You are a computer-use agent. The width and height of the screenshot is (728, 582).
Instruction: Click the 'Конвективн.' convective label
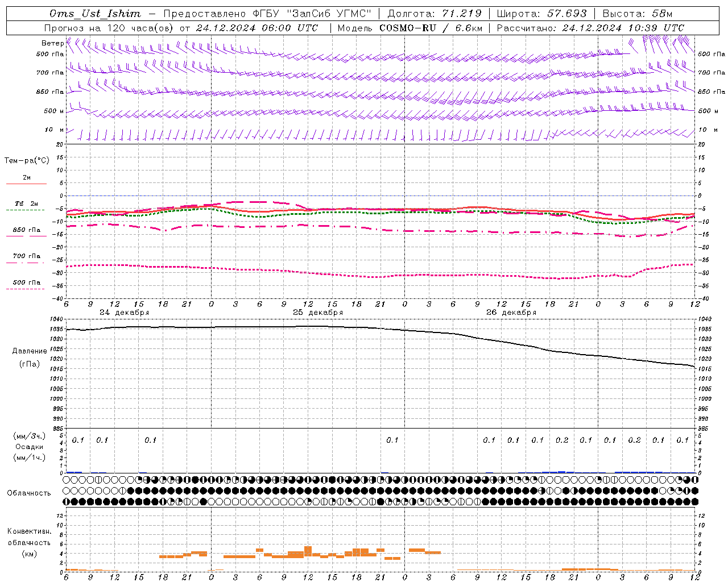29,531
